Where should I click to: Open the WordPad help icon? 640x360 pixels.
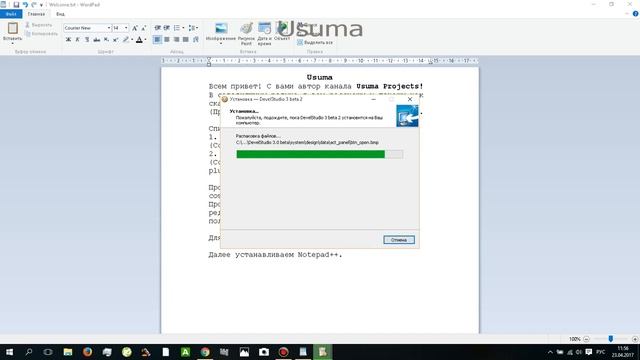[x=636, y=14]
